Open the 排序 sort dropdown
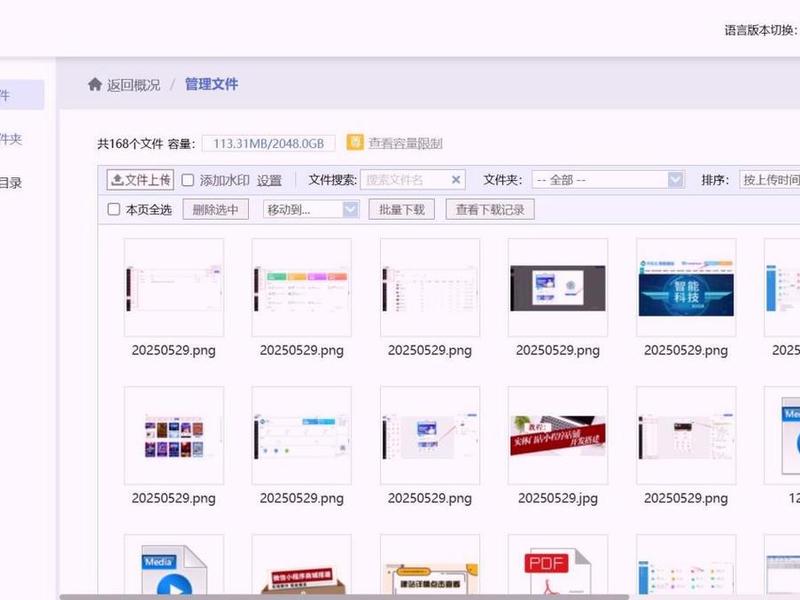800x600 pixels. click(769, 180)
